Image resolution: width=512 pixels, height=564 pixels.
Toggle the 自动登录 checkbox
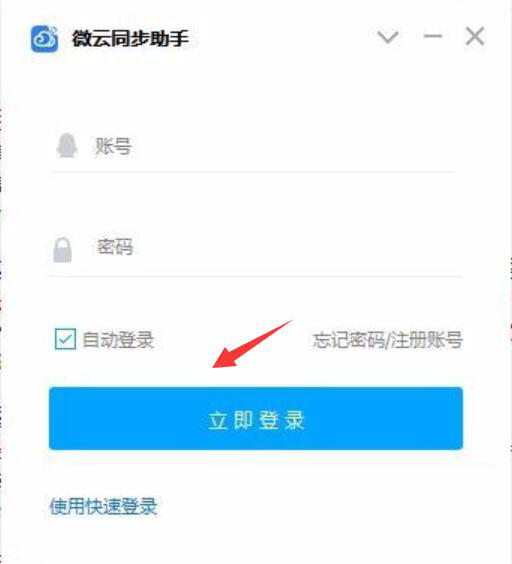coord(65,339)
